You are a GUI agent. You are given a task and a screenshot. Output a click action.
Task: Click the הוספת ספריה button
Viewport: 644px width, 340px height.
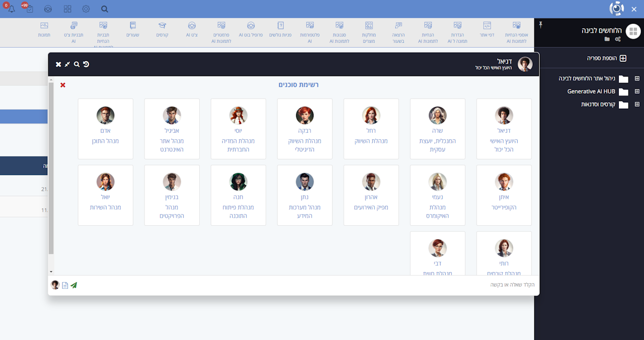click(x=607, y=58)
